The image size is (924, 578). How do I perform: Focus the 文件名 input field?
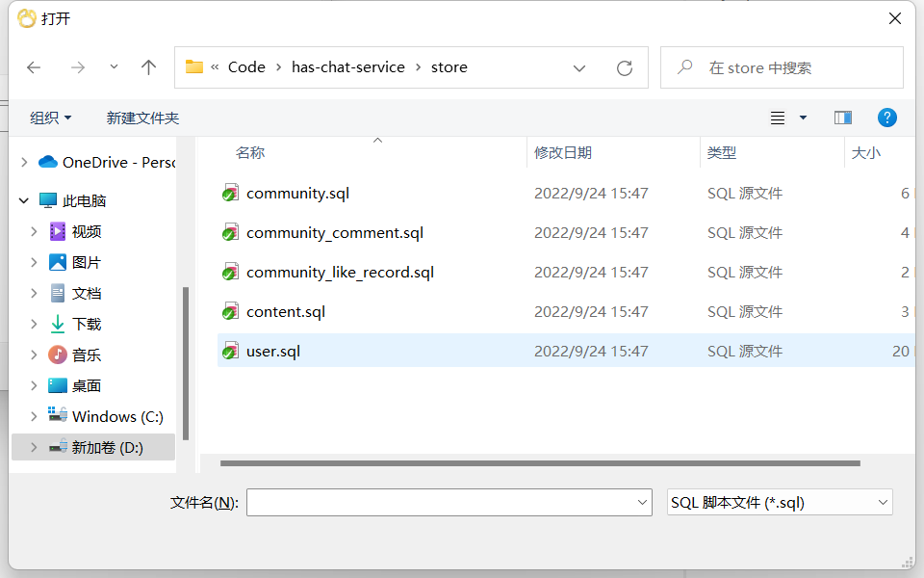[440, 503]
